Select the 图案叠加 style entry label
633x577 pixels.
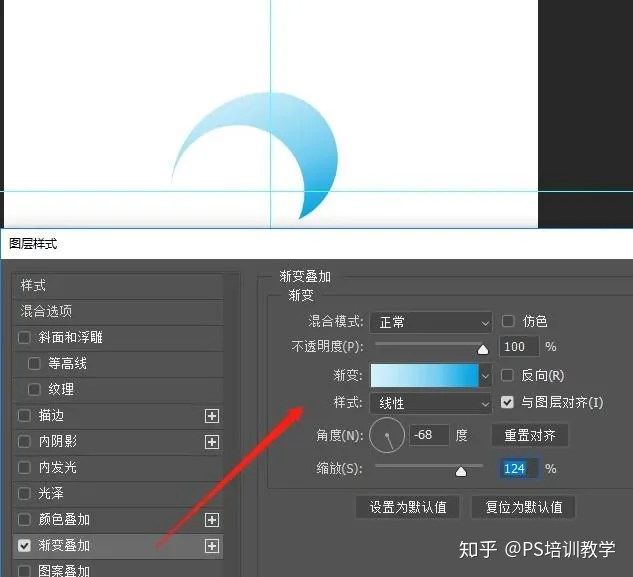64,571
